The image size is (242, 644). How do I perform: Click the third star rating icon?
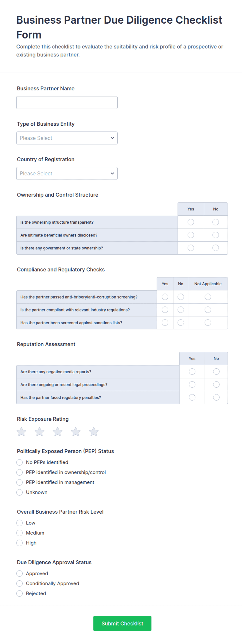(58, 432)
